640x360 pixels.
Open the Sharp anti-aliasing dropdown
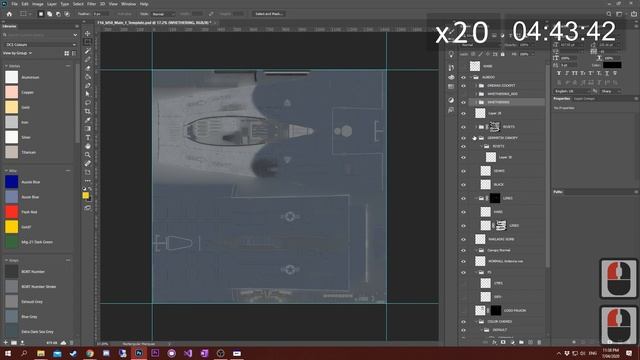[x=611, y=91]
